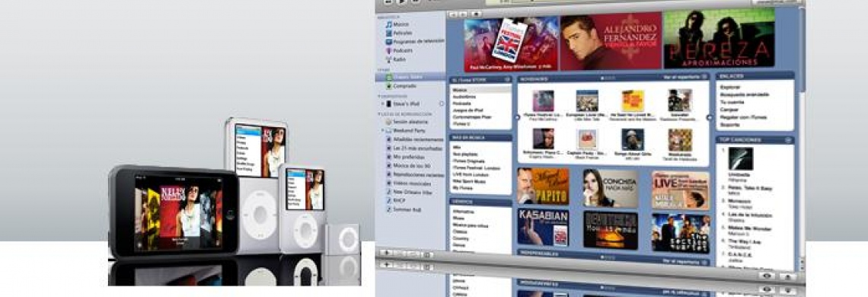The image size is (868, 297).
Task: Open the Podcasts sidebar icon
Action: [389, 50]
